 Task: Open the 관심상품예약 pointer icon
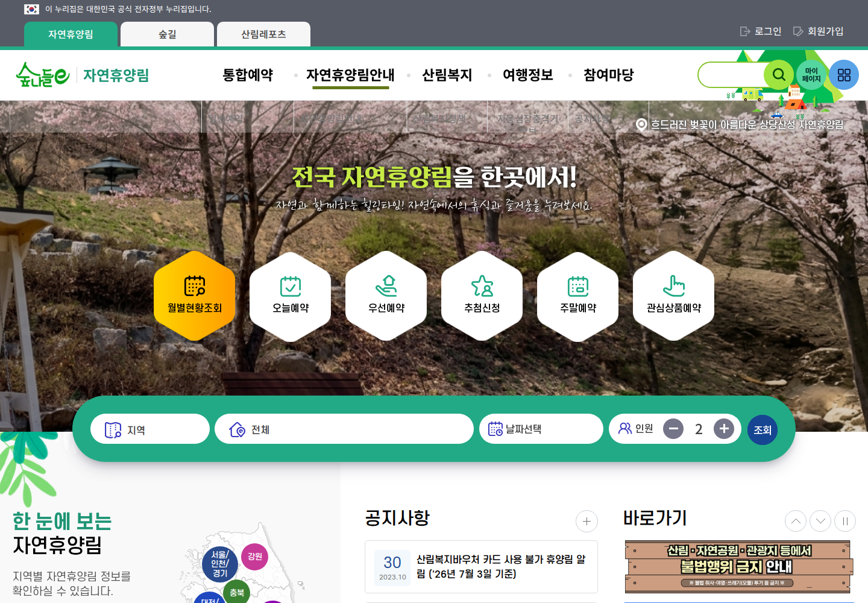(673, 296)
